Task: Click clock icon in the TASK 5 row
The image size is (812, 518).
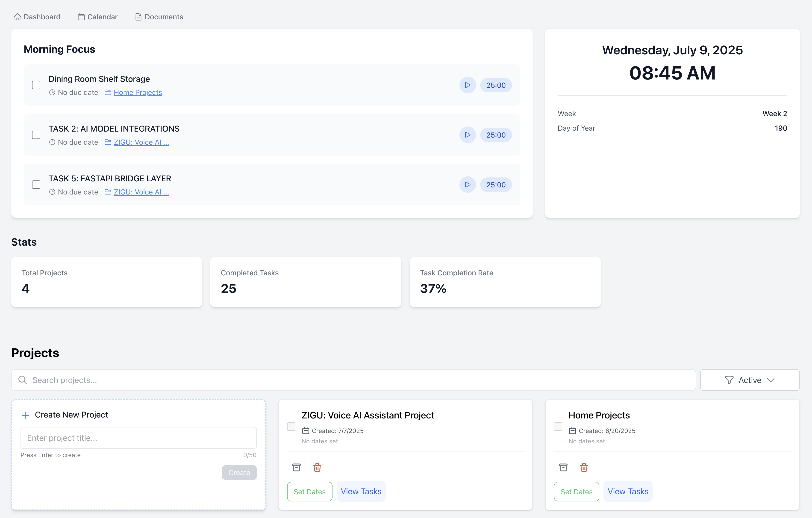Action: pyautogui.click(x=52, y=192)
